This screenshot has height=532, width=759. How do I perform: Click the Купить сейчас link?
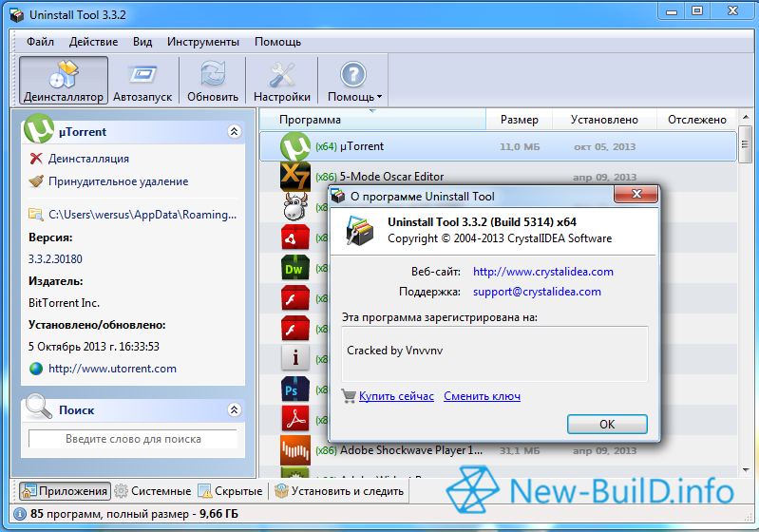click(396, 396)
